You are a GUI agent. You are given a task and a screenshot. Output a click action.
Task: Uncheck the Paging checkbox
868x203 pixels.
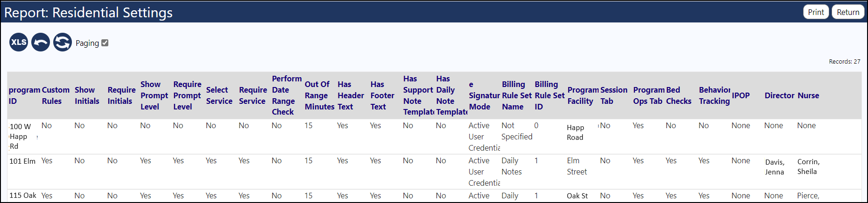click(x=105, y=43)
